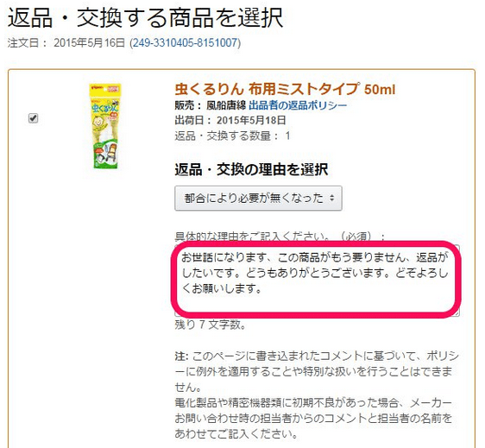Focus the detailed reason text area
This screenshot has height=448, width=485.
tap(317, 281)
